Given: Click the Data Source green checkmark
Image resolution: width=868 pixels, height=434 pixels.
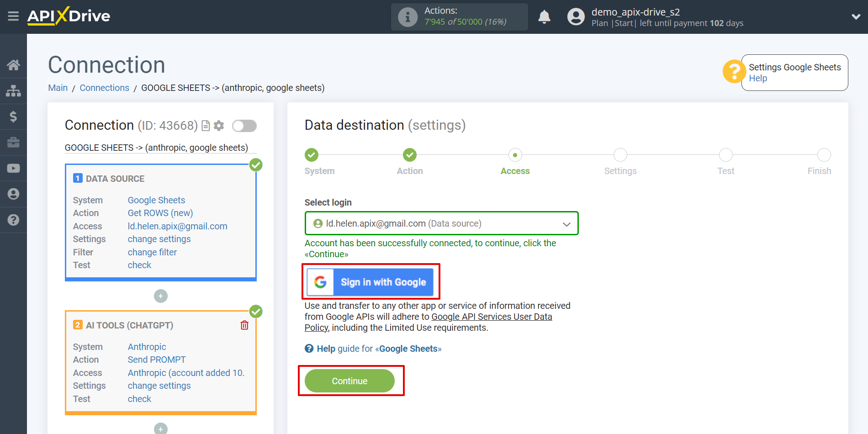Looking at the screenshot, I should pyautogui.click(x=256, y=165).
